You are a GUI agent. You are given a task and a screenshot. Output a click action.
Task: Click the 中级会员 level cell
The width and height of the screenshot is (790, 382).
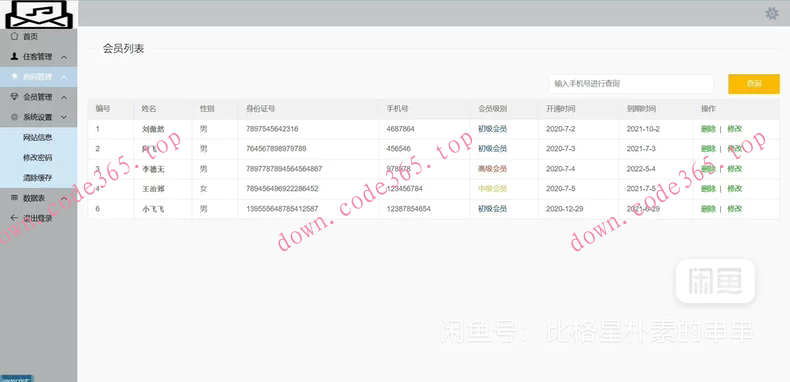(x=492, y=188)
